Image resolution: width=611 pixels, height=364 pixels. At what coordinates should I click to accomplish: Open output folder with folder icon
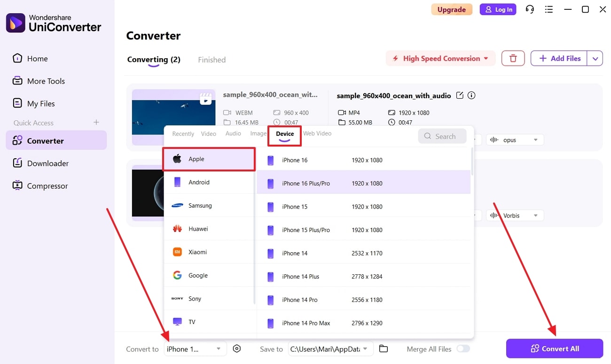(384, 349)
